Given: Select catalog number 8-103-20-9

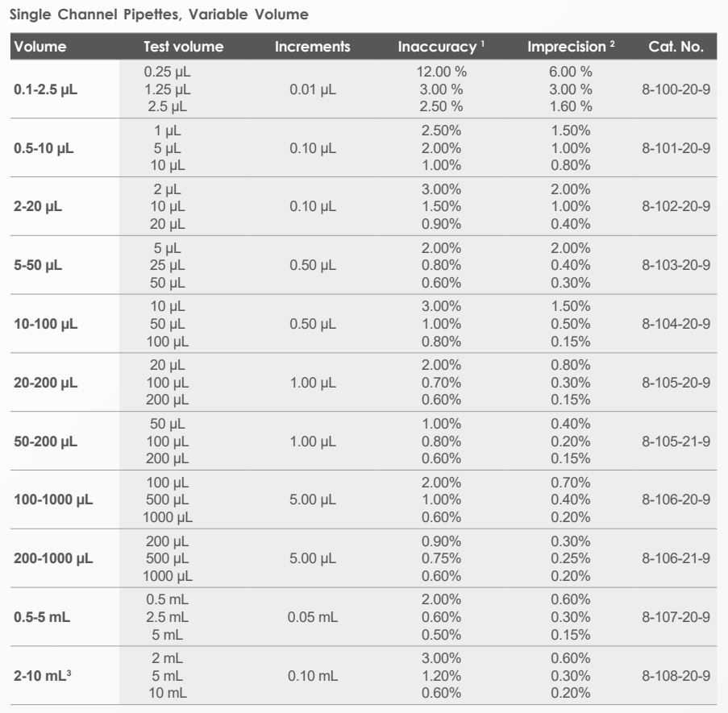Looking at the screenshot, I should tap(676, 265).
